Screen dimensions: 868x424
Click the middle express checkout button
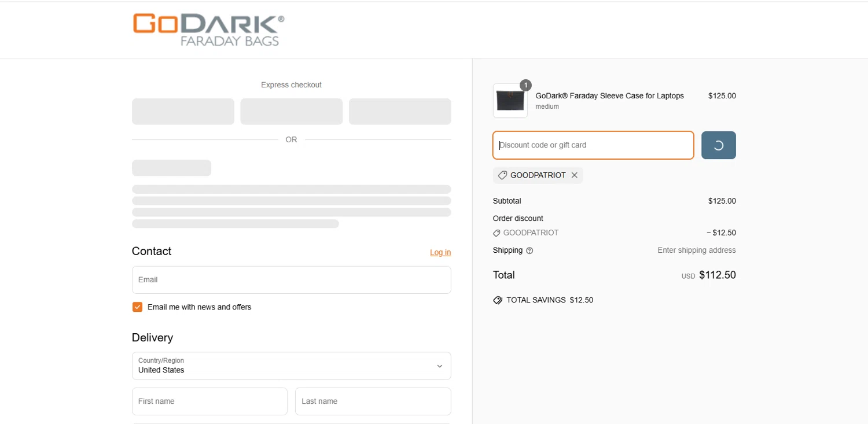[292, 112]
